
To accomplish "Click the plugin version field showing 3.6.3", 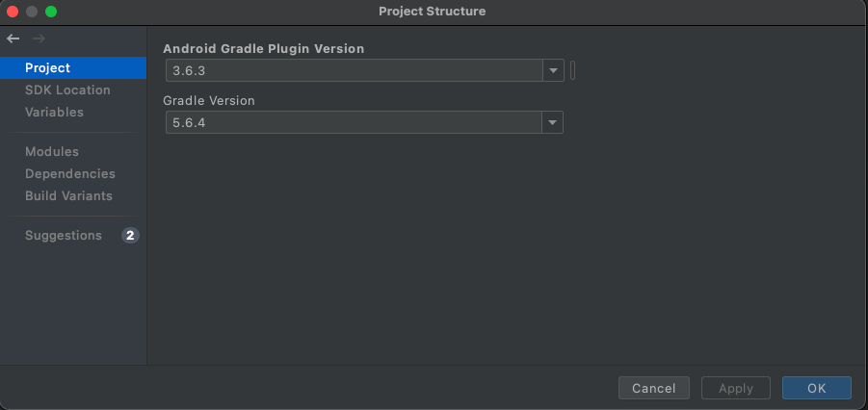I will 354,71.
